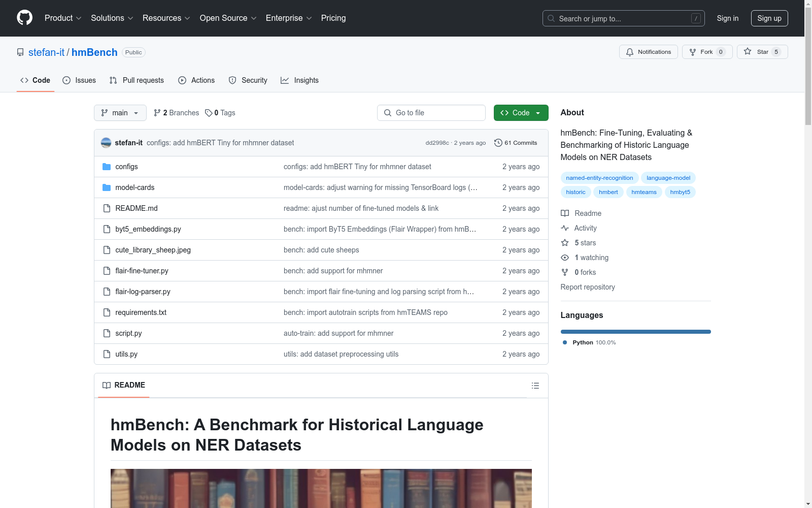Click Report repository link
Image resolution: width=812 pixels, height=508 pixels.
click(x=588, y=287)
